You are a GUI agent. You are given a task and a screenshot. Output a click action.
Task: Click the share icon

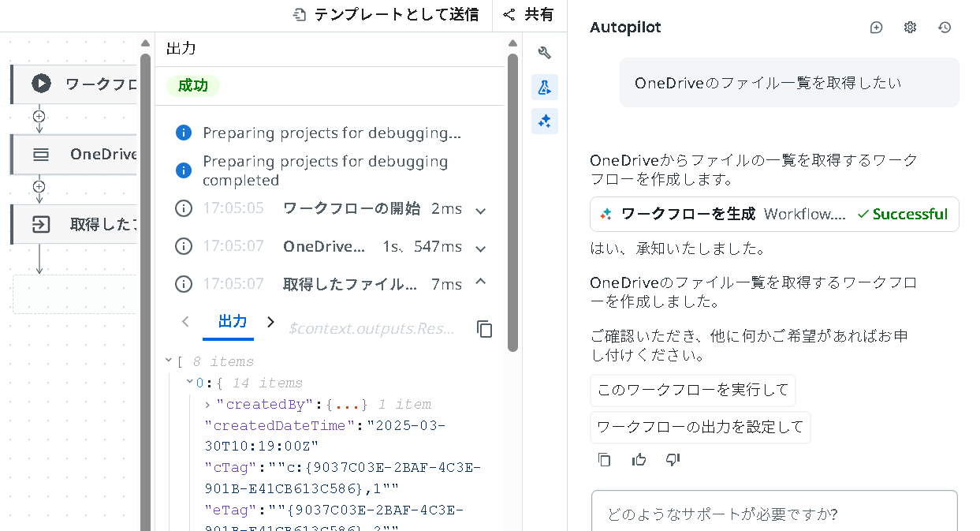(x=509, y=14)
